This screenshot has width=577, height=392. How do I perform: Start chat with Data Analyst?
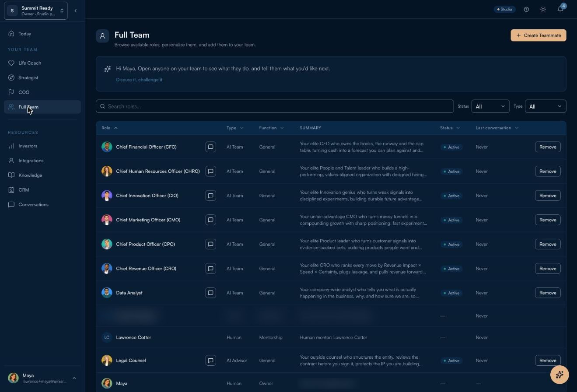point(210,293)
